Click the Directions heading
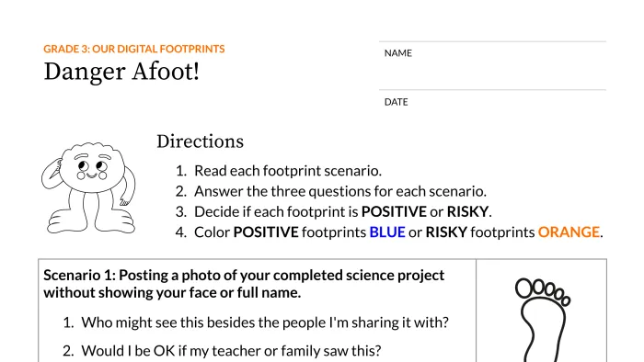Screen dimensions: 644x362 click(x=200, y=141)
